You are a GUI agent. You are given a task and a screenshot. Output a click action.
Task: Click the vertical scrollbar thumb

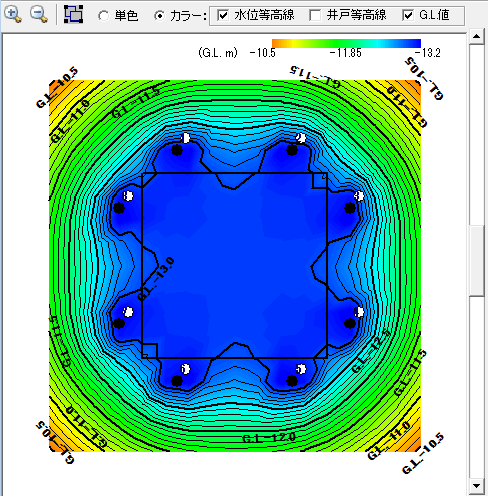point(476,260)
